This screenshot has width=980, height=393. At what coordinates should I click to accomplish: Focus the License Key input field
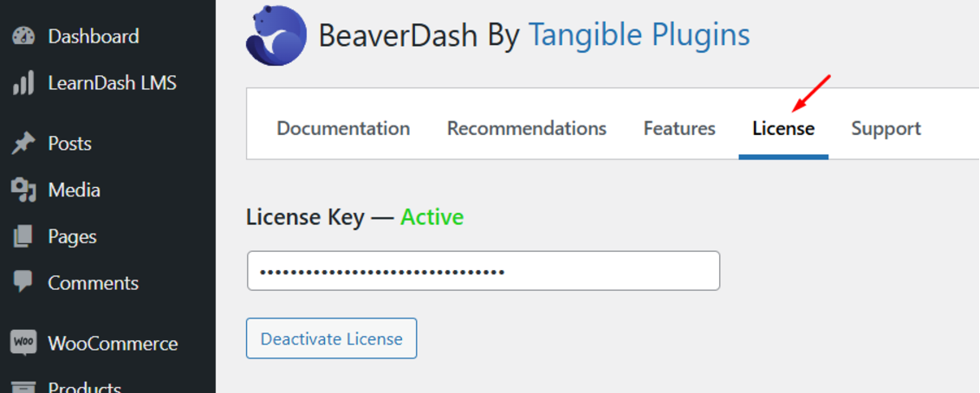pos(483,271)
